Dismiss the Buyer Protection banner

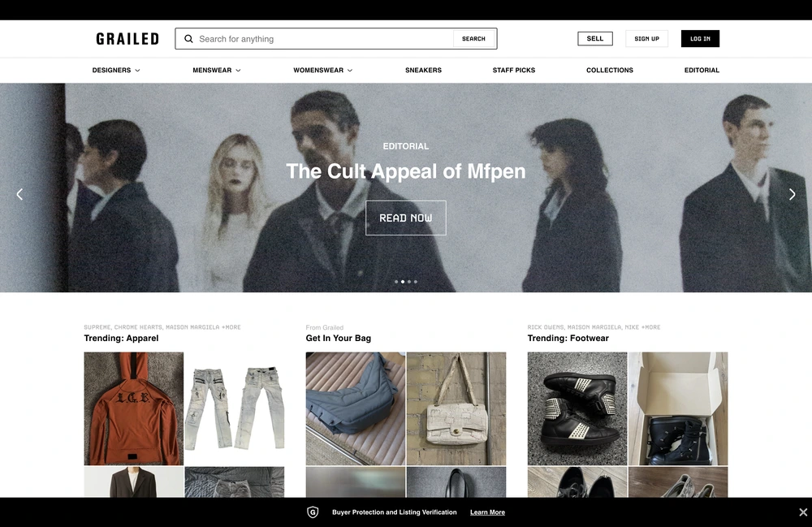(x=803, y=512)
